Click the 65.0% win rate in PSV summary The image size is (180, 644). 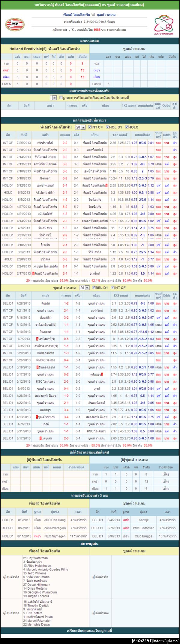[x=64, y=281]
